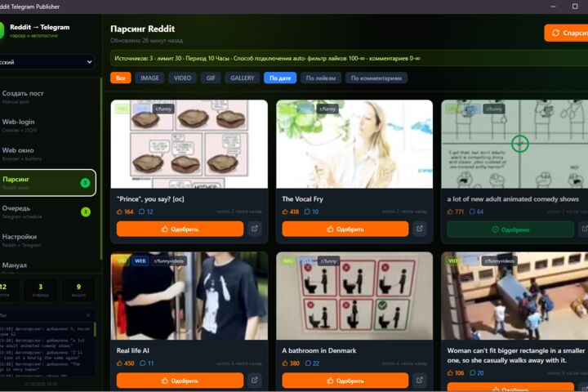Open external link for "Prince", you say? post

tap(255, 229)
